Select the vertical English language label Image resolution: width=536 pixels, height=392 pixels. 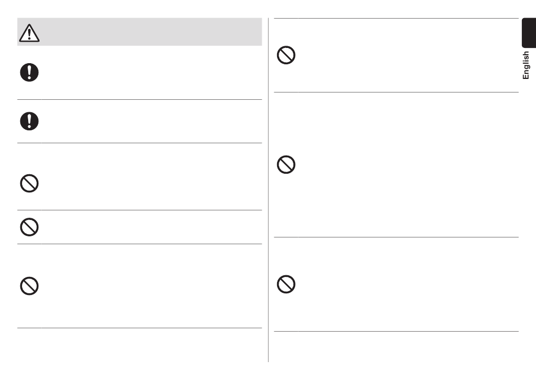526,65
